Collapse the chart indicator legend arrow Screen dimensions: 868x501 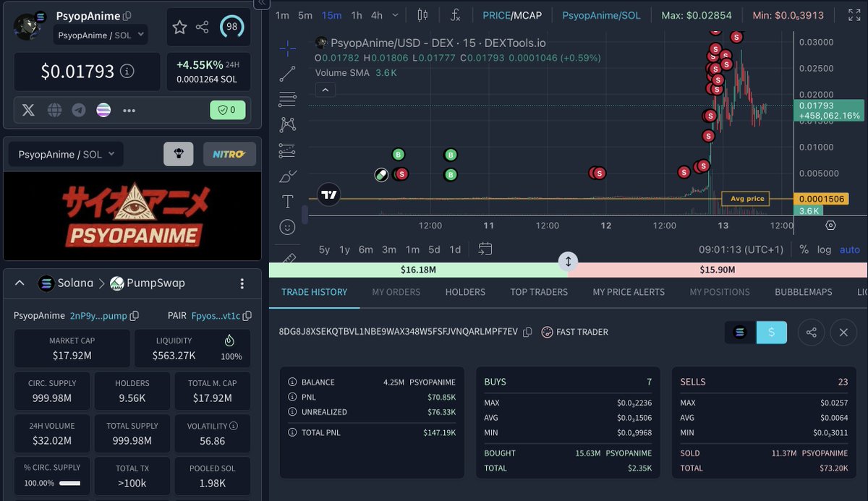point(325,90)
